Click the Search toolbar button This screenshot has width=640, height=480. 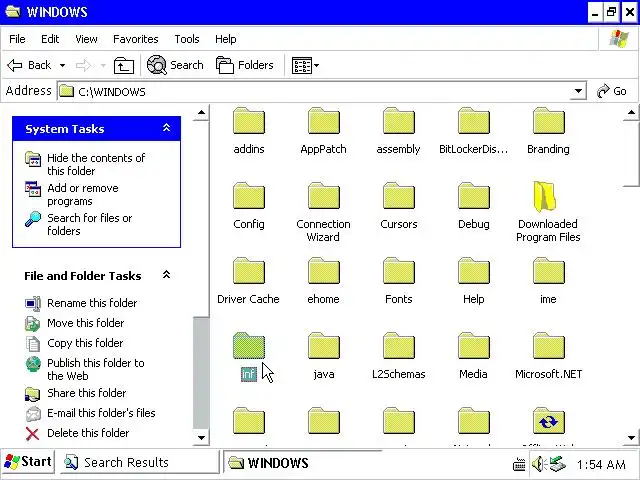175,65
